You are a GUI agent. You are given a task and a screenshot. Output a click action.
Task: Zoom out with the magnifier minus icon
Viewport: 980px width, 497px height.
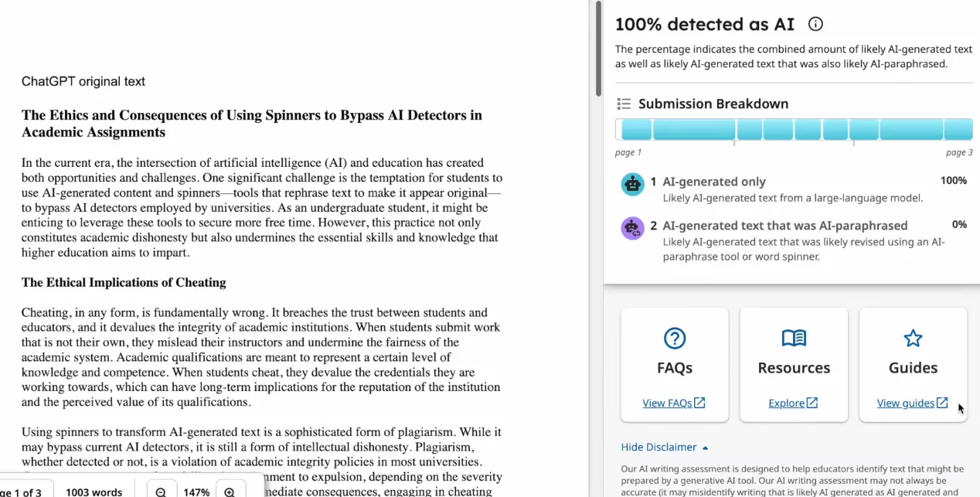coord(161,491)
